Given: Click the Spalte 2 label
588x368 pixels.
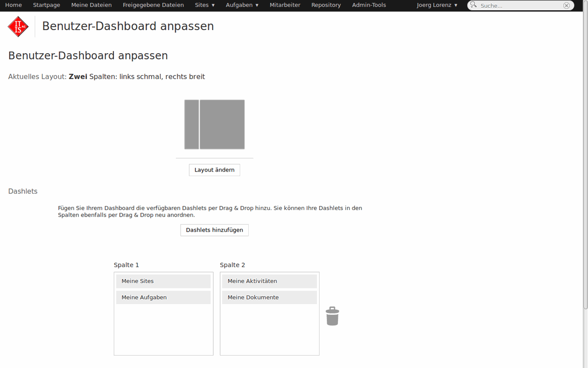Looking at the screenshot, I should point(232,265).
